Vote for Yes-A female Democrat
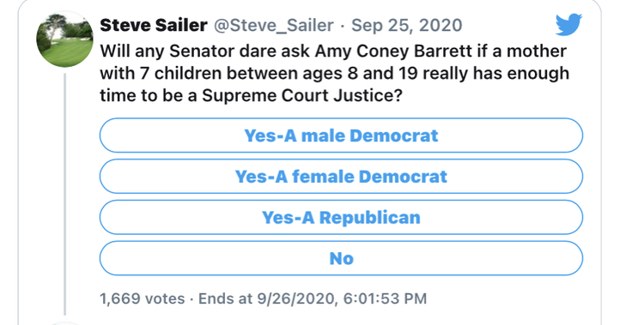This screenshot has width=644, height=325. coord(341,177)
